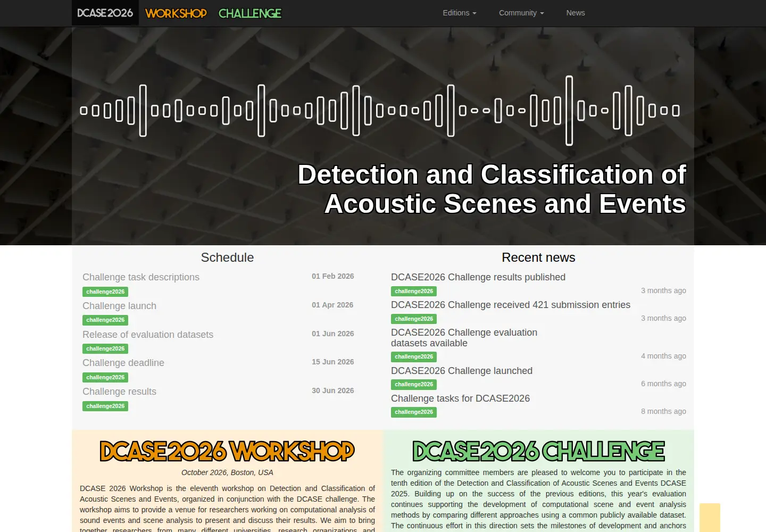Click the large DCASE2026 CHALLENGE banner logo
This screenshot has width=766, height=532.
pos(538,451)
